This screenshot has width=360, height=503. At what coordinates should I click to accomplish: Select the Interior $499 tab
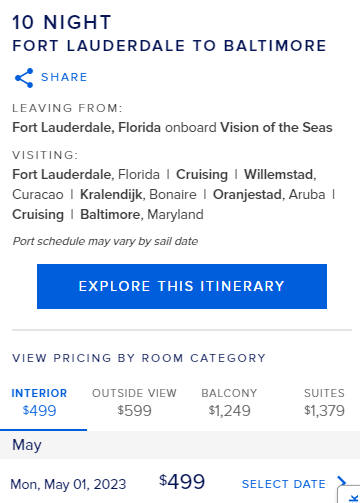click(x=39, y=402)
